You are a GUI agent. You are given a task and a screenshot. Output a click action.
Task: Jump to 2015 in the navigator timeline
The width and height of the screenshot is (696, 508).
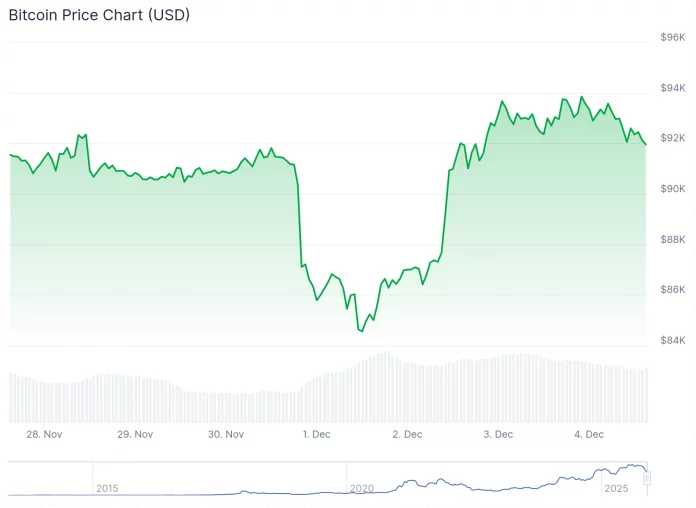pos(107,488)
